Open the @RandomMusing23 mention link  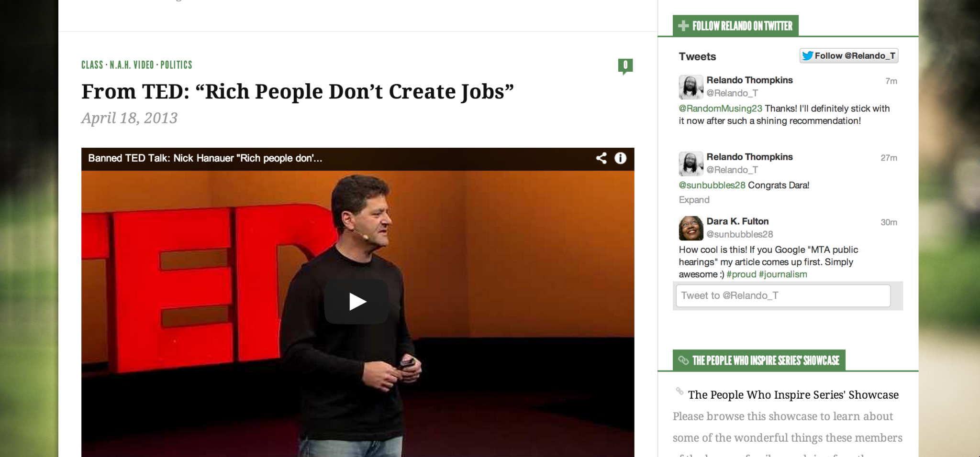tap(720, 109)
